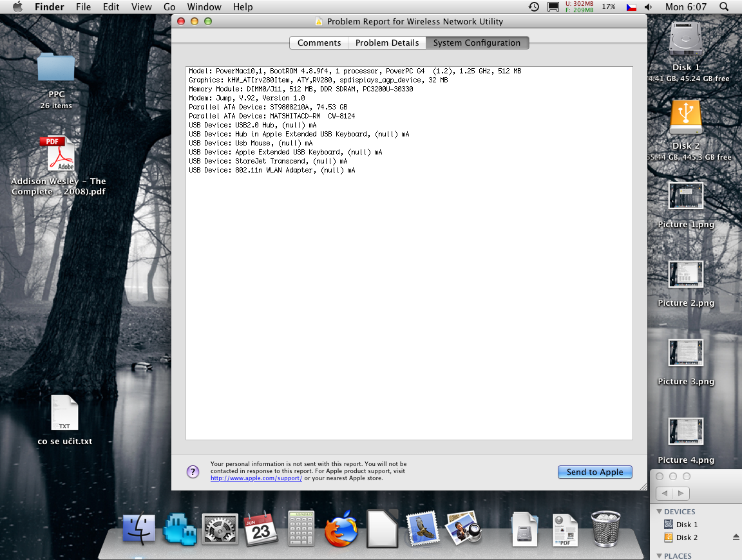Launch Firefox from the Dock

(x=341, y=529)
